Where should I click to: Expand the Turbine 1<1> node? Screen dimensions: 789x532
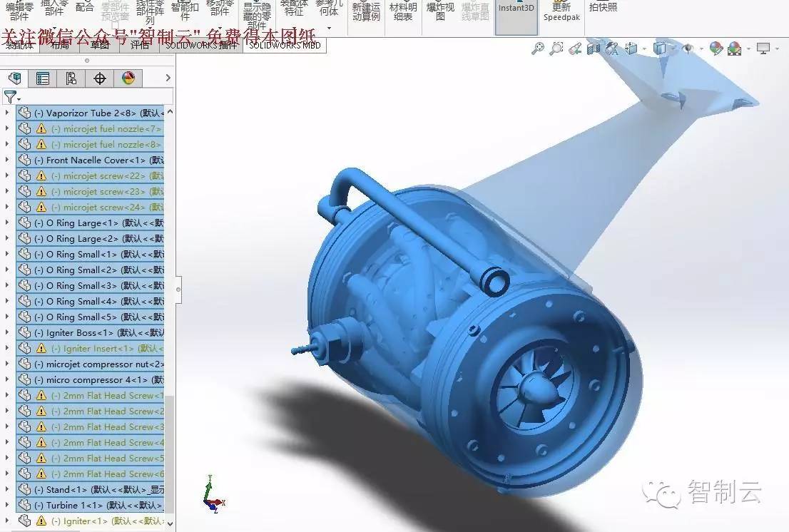(x=6, y=506)
